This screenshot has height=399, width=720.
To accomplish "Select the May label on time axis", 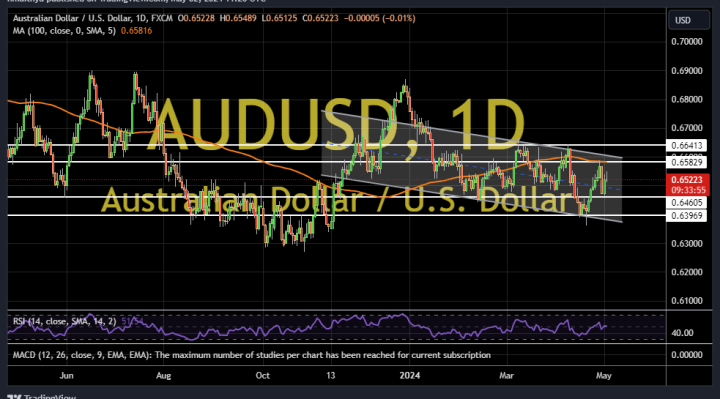I will click(603, 376).
